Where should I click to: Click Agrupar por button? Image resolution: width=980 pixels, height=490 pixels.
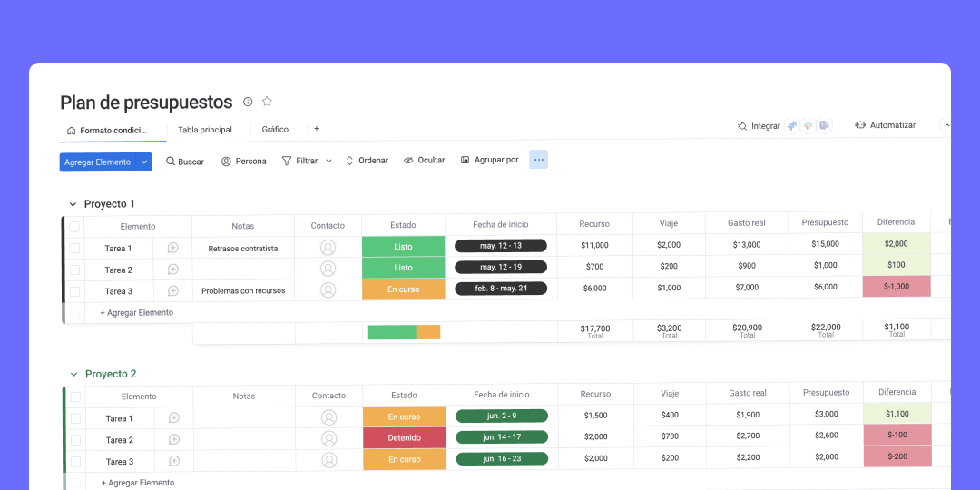pos(489,160)
